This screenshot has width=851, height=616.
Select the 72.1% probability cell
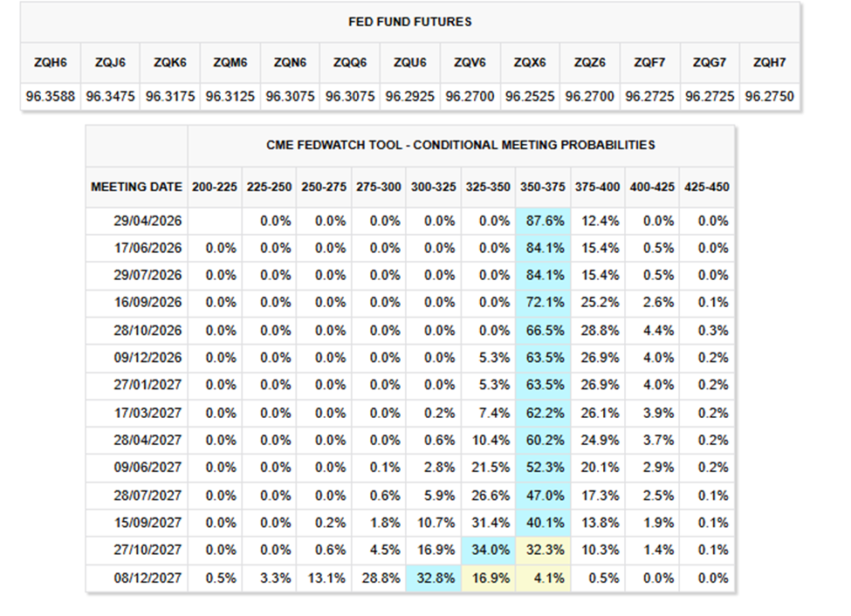pyautogui.click(x=543, y=303)
